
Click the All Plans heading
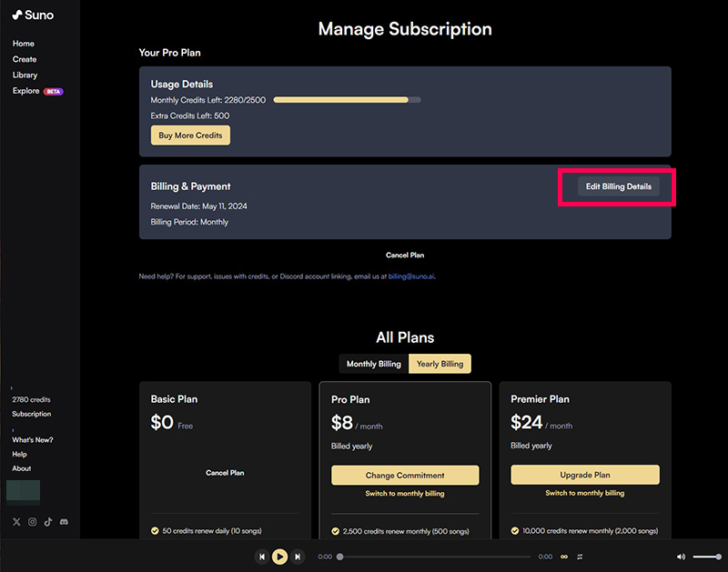405,337
